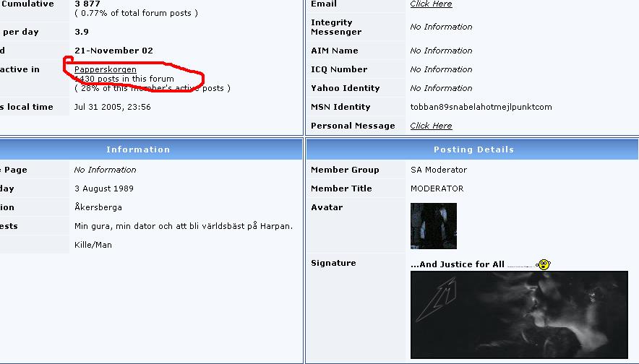Viewport: 639px width, 364px height.
Task: Select the '1430 posts in this forum' text
Action: coord(124,79)
